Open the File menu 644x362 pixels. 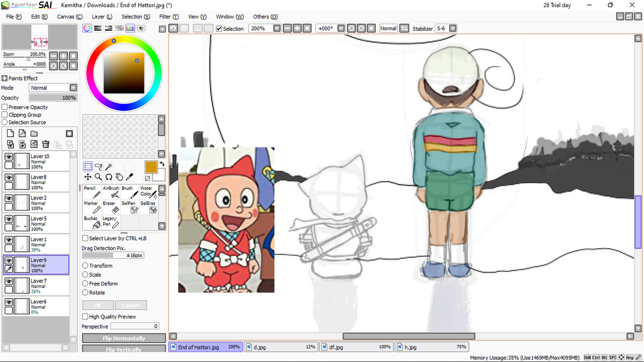(14, 17)
